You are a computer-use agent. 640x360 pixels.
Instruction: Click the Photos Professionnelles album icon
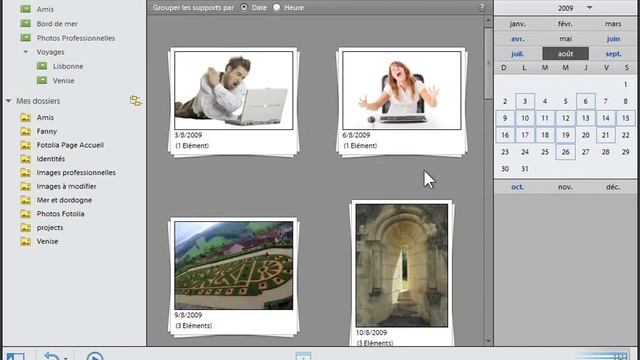(25, 38)
